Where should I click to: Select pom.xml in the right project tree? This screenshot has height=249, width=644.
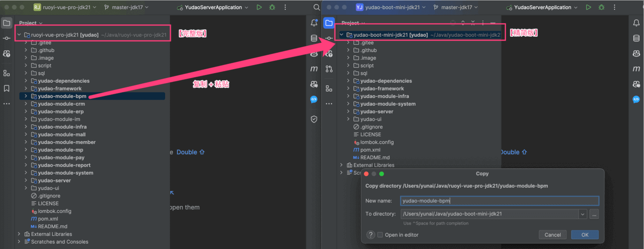(x=370, y=150)
